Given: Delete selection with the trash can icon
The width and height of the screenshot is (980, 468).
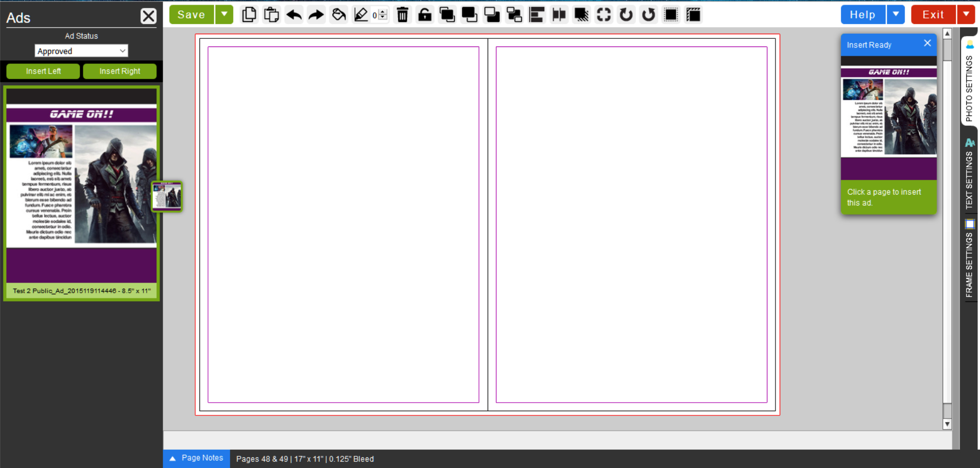Looking at the screenshot, I should [403, 15].
